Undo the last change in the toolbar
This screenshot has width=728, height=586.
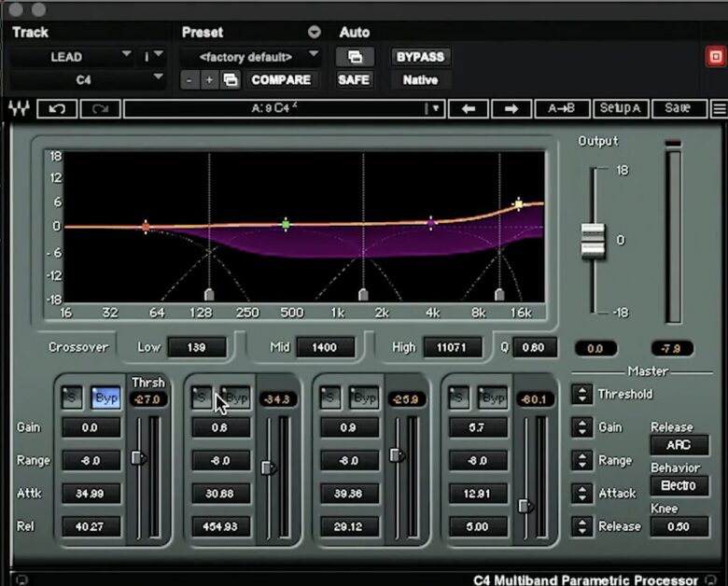tap(57, 108)
